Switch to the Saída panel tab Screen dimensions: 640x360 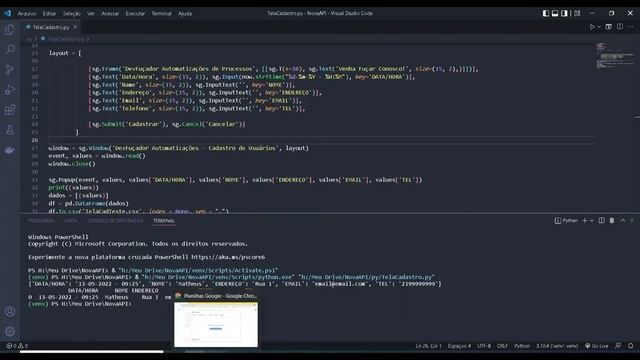71,221
